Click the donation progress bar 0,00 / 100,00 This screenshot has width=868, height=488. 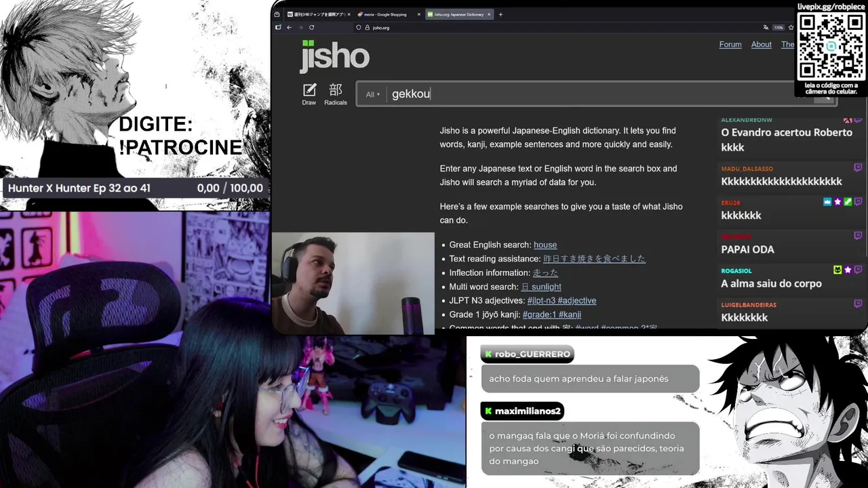tap(230, 188)
